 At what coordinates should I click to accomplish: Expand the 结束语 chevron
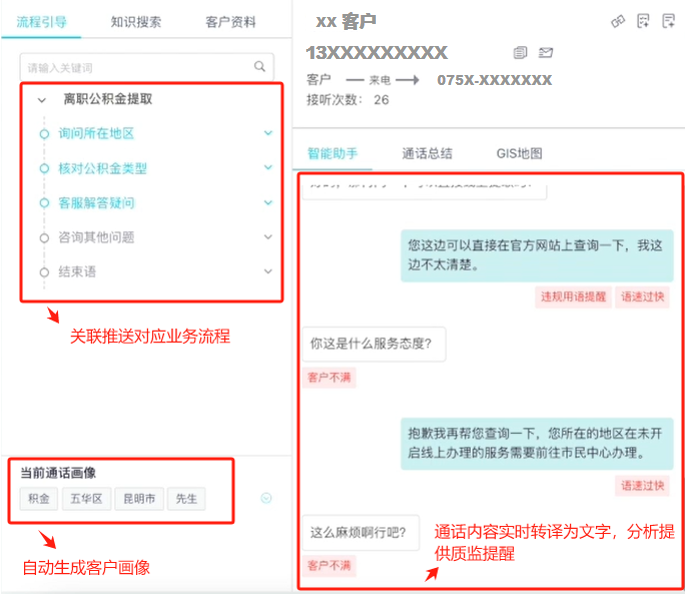(268, 271)
